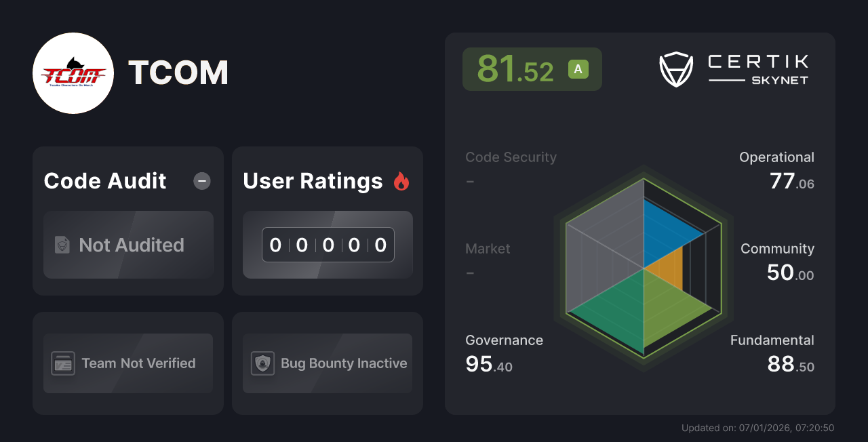Open the Code Audit panel
This screenshot has height=442, width=868.
tap(104, 181)
